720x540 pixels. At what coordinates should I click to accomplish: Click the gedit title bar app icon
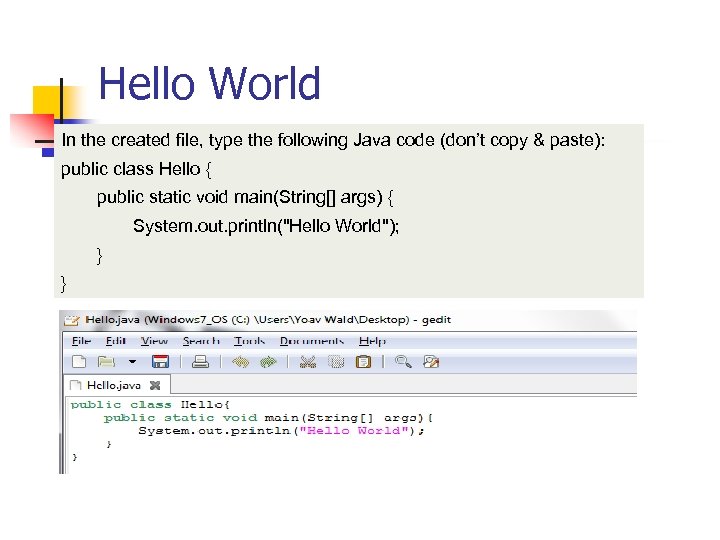coord(72,320)
